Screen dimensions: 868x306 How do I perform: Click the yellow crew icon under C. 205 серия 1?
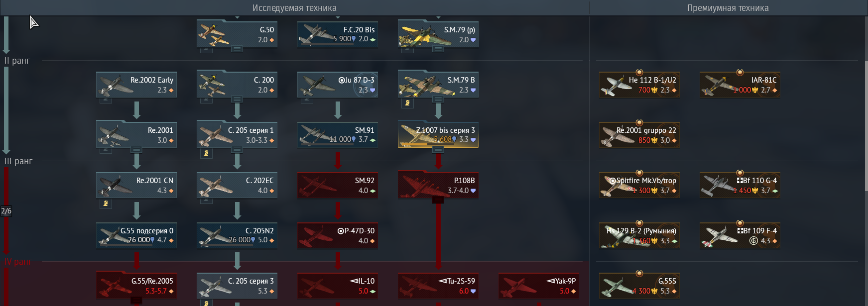[x=206, y=153]
